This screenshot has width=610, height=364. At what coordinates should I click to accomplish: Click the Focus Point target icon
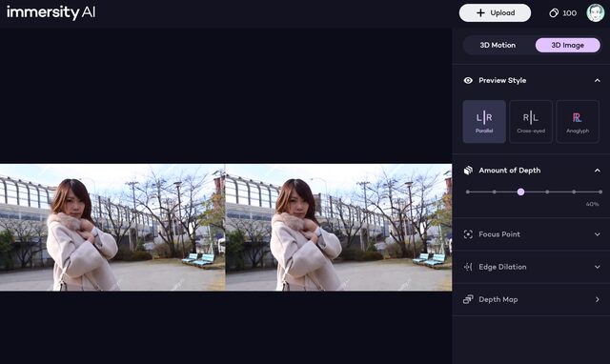click(x=468, y=234)
